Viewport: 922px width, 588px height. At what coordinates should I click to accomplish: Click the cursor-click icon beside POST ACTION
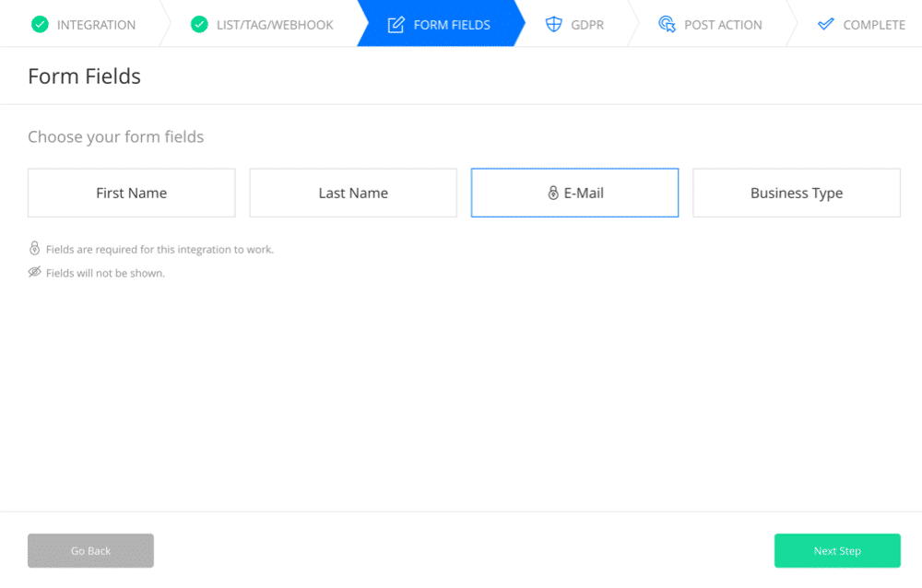[667, 24]
